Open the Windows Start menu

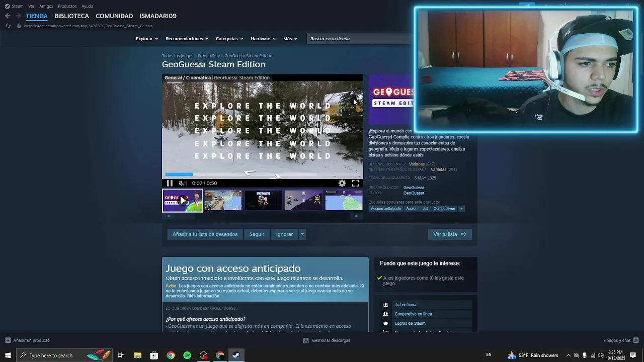(x=8, y=355)
